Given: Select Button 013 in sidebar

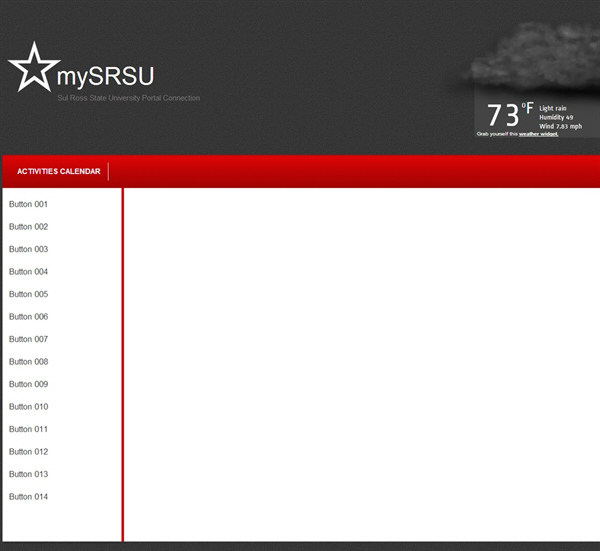Looking at the screenshot, I should (29, 474).
